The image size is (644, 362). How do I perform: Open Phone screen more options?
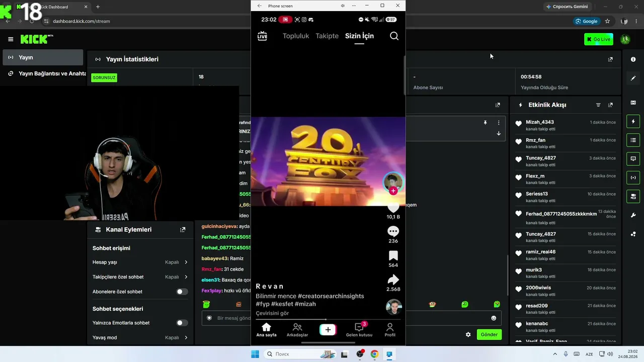pyautogui.click(x=354, y=6)
